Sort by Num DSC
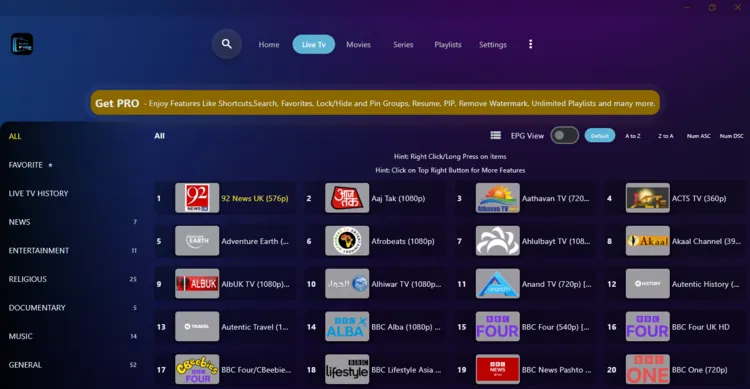Viewport: 750px width, 389px height. point(731,136)
